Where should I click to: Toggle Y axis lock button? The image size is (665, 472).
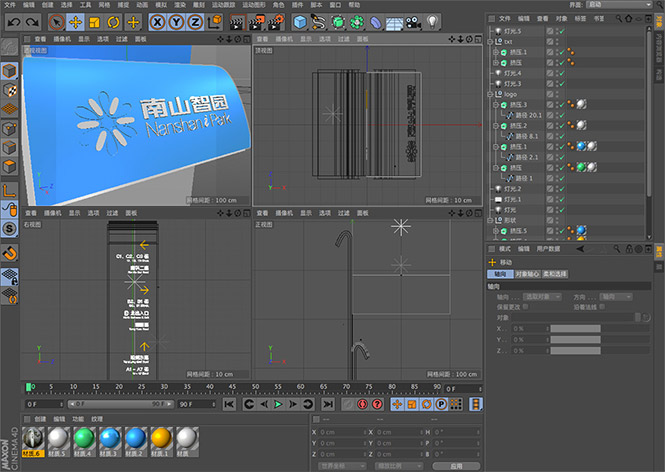[176, 22]
